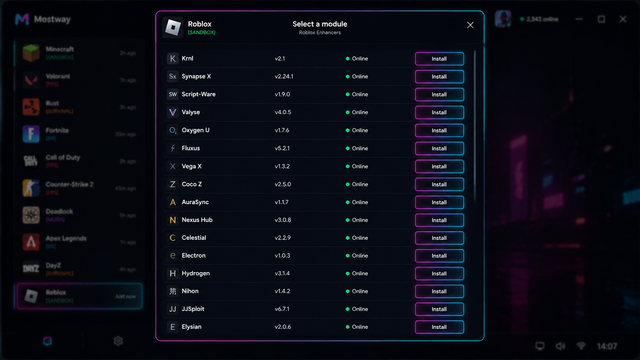
Task: Click the module list scrollbar
Action: click(474, 127)
